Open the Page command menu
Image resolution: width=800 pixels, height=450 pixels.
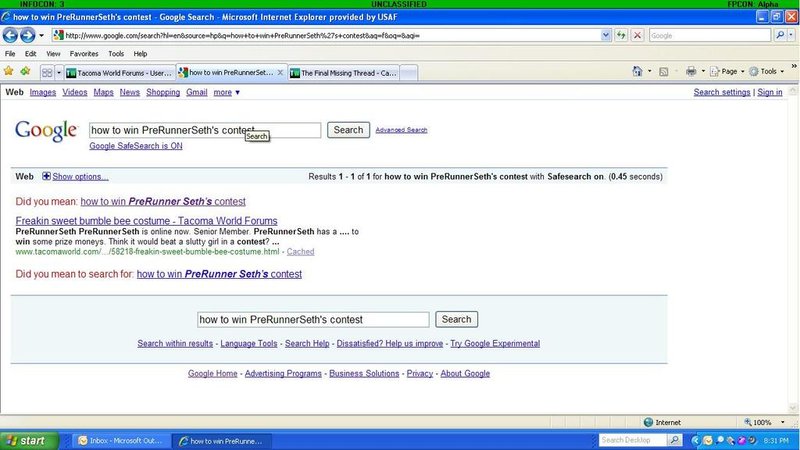[x=727, y=71]
